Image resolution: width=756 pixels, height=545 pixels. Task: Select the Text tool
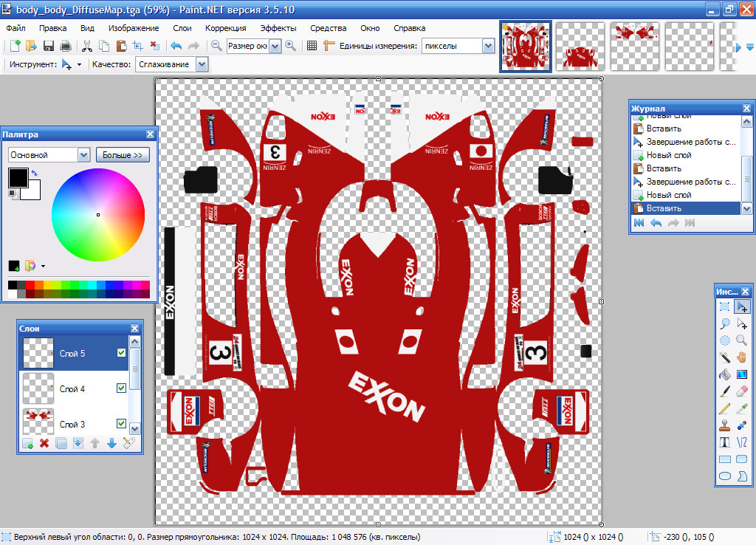click(x=724, y=442)
